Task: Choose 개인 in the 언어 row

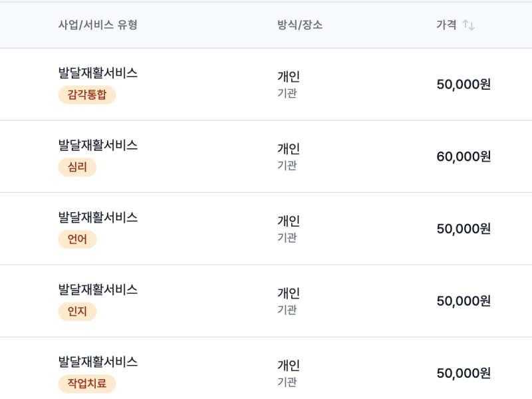Action: click(x=287, y=221)
